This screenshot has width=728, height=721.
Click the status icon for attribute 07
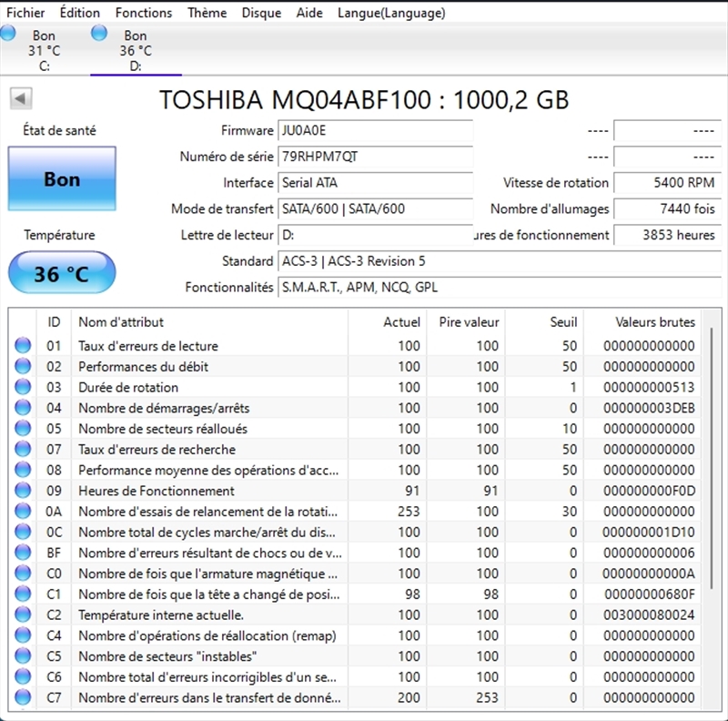(23, 449)
